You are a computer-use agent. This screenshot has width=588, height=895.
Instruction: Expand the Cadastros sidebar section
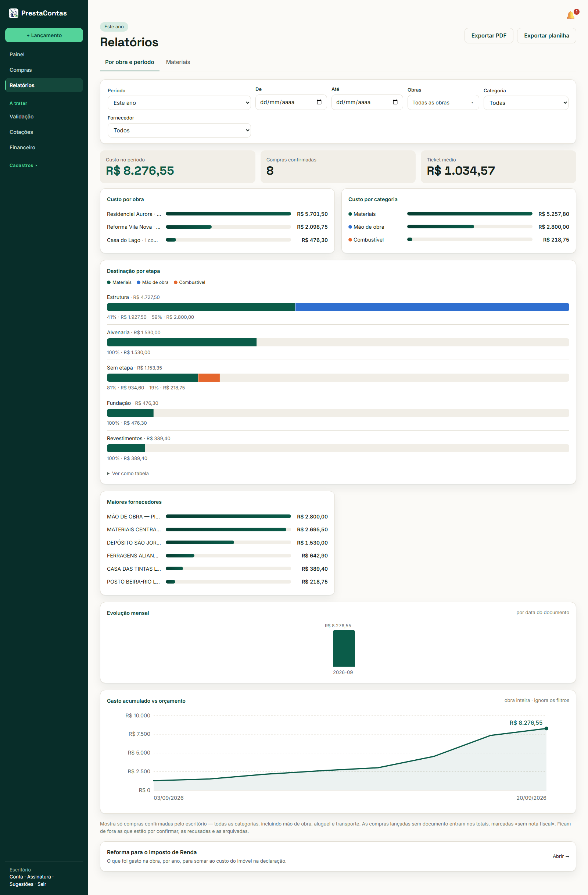(x=23, y=165)
